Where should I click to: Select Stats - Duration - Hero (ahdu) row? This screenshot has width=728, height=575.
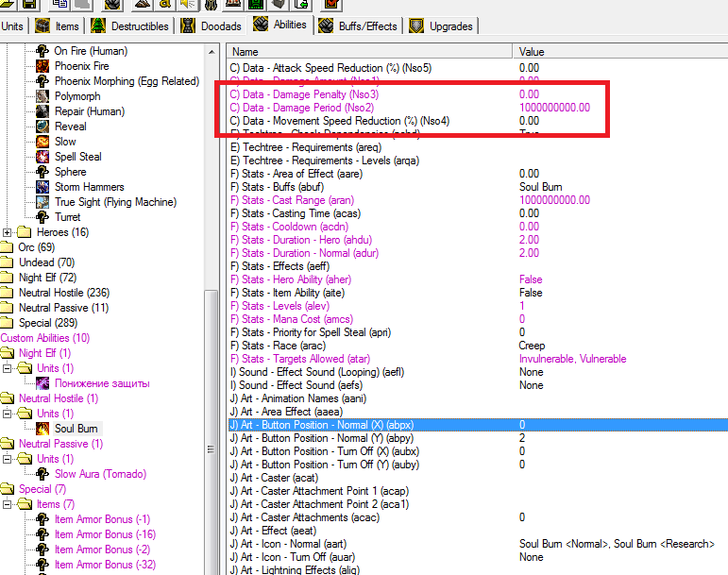(x=478, y=240)
